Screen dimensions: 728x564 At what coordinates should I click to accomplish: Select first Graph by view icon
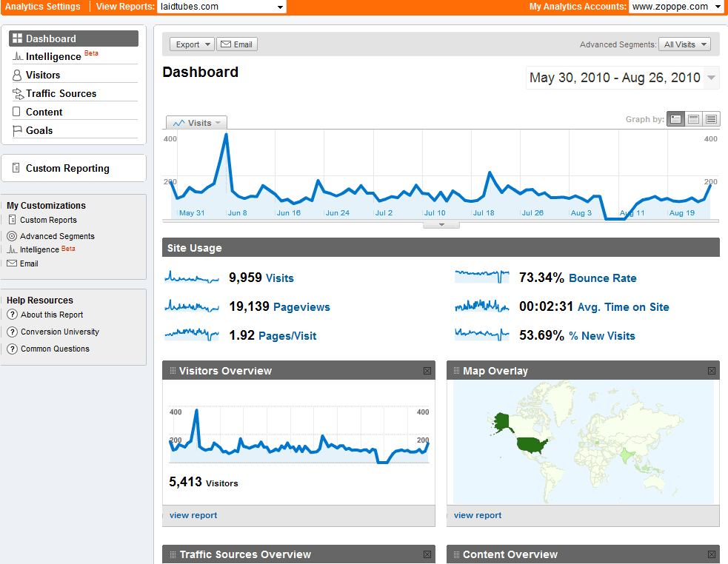pos(675,119)
